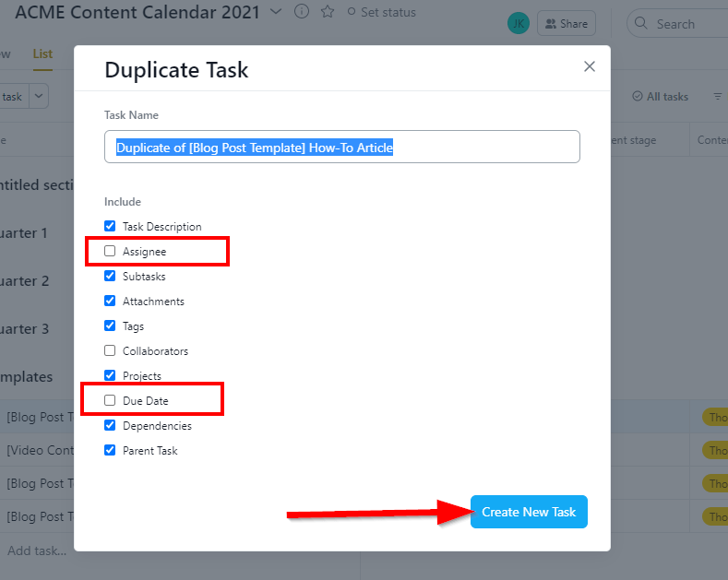This screenshot has width=728, height=580.
Task: Uncheck the Attachments checkbox
Action: tap(110, 301)
